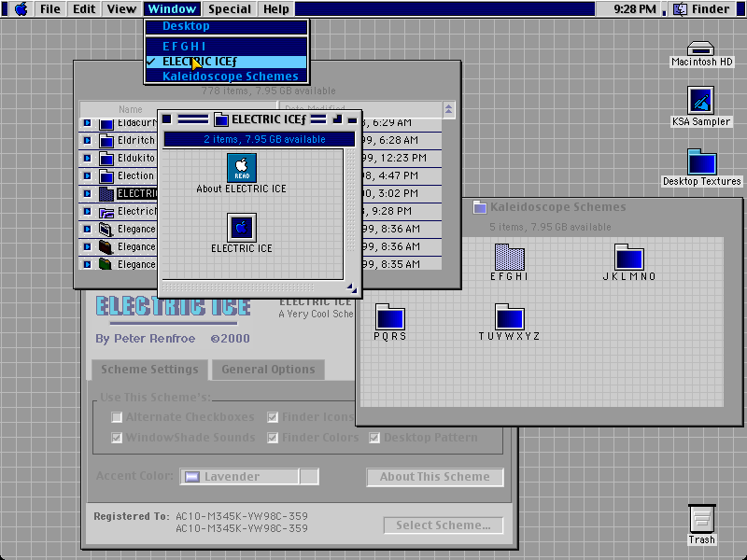Expand the Elegance row dated 8:35 AM

(x=87, y=264)
